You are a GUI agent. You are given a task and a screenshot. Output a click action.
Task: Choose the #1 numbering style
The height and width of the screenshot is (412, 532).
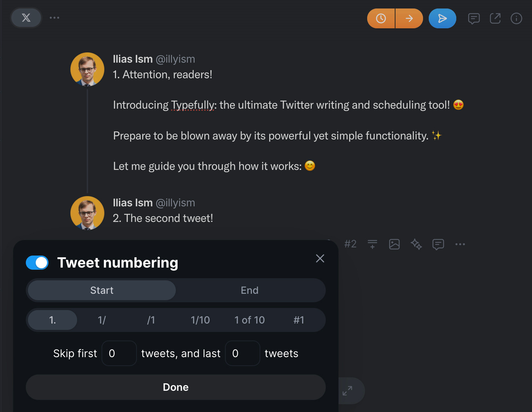[x=299, y=320]
